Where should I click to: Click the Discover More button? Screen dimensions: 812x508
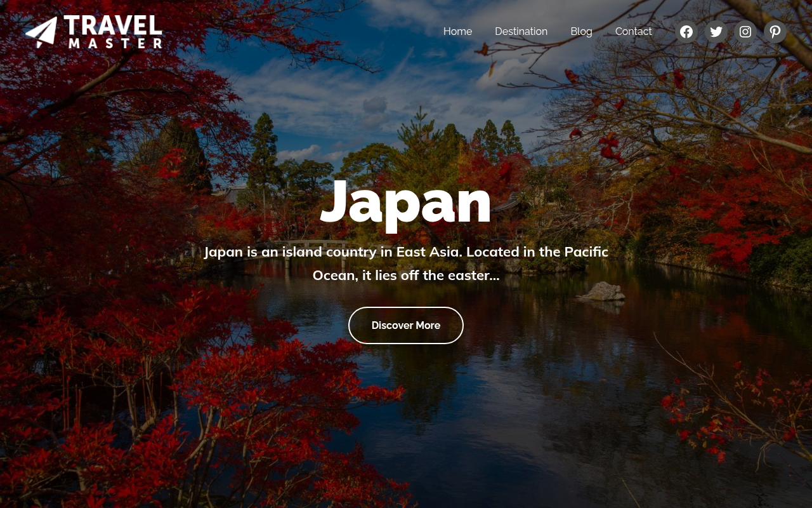tap(406, 325)
